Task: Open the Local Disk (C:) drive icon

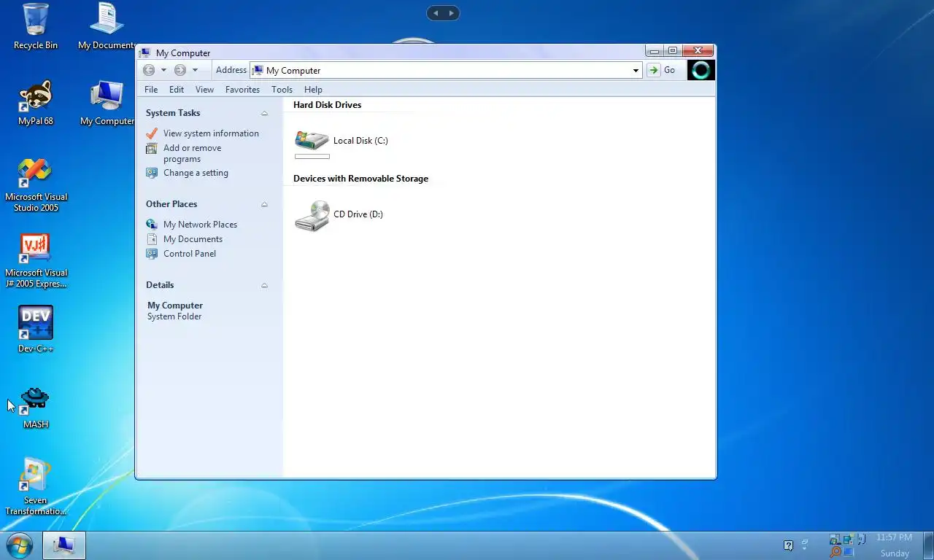Action: tap(312, 140)
